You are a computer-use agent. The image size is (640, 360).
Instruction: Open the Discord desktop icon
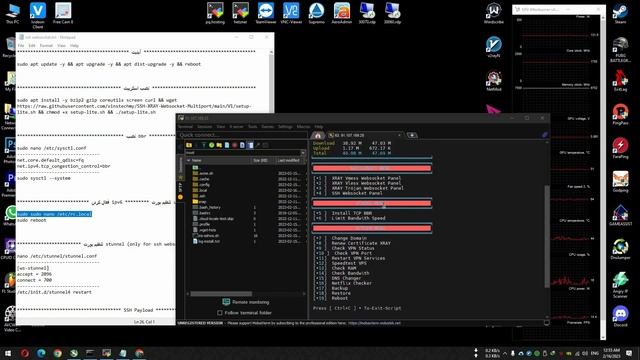pyautogui.click(x=620, y=316)
